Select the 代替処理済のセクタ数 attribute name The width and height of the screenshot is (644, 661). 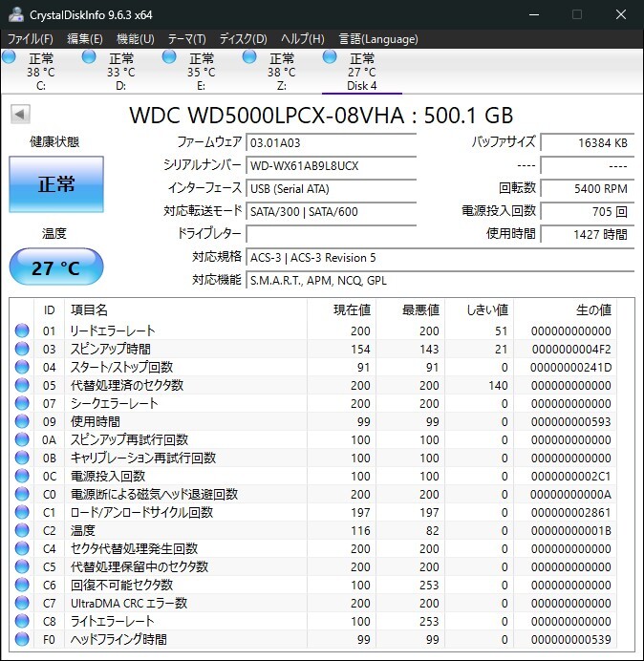[127, 385]
